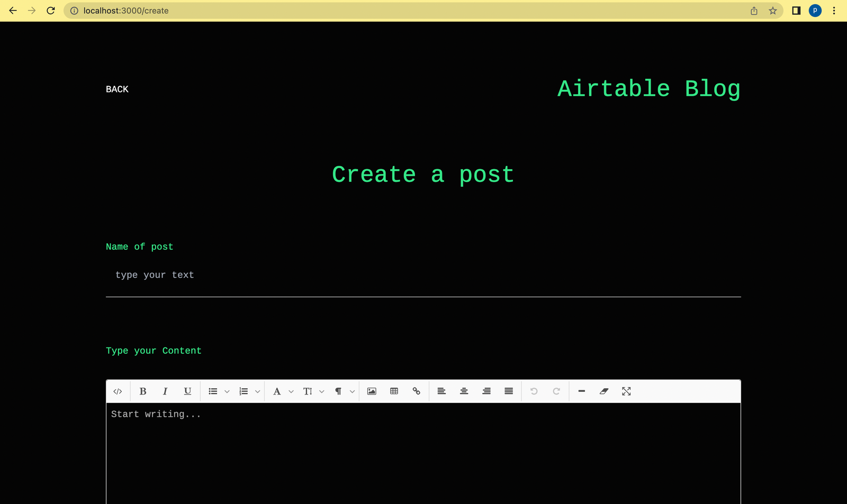Go back via BACK link
847x504 pixels.
click(x=117, y=89)
